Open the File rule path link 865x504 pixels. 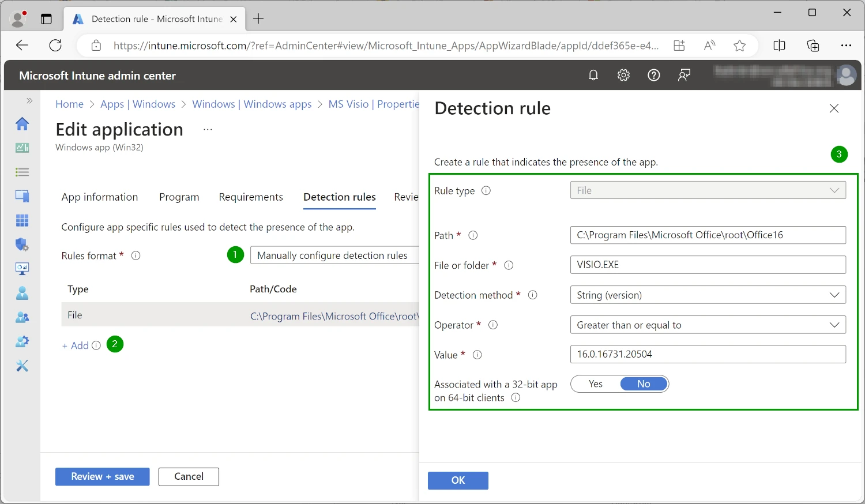[334, 316]
